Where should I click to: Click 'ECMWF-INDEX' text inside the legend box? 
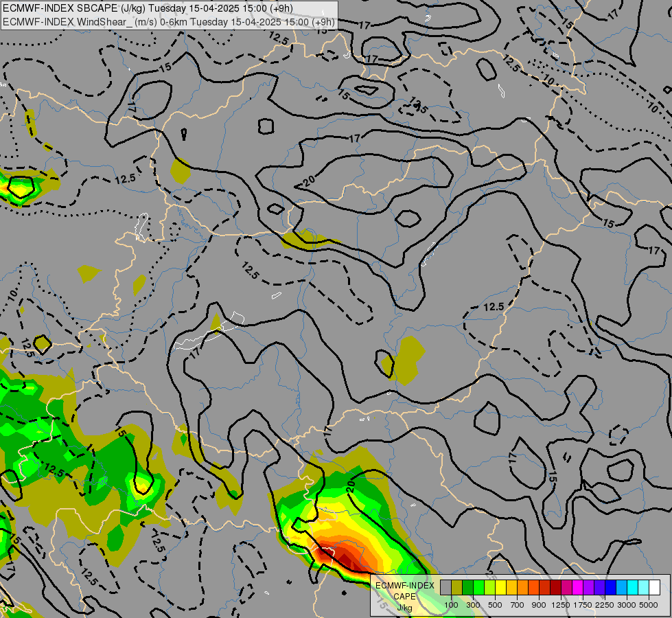405,586
